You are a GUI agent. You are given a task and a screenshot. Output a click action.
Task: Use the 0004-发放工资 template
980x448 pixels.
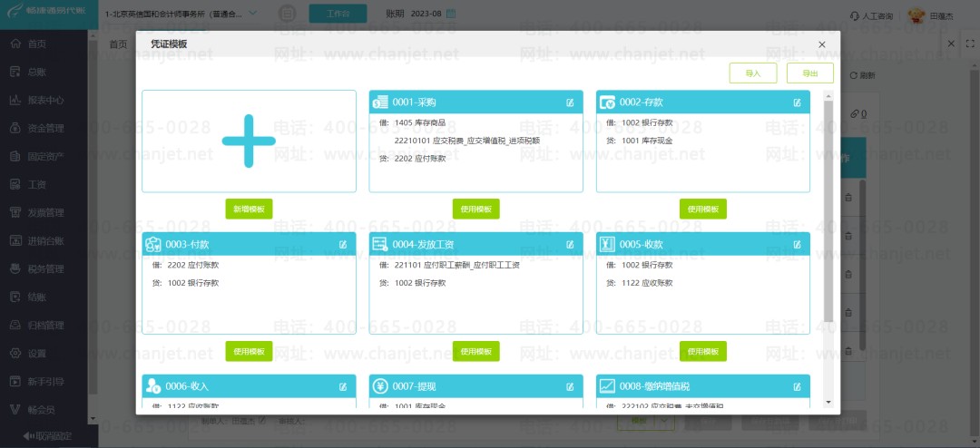pyautogui.click(x=476, y=351)
